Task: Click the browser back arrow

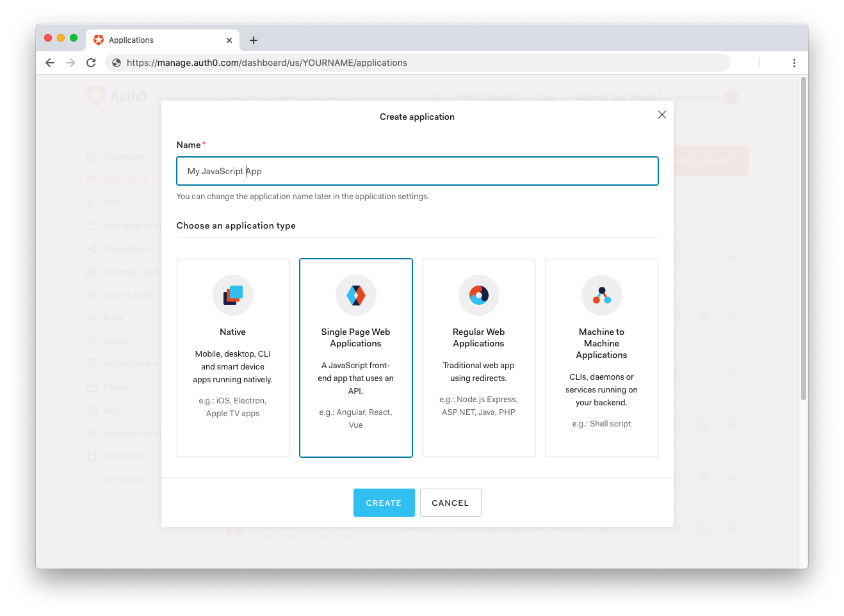Action: pyautogui.click(x=50, y=63)
